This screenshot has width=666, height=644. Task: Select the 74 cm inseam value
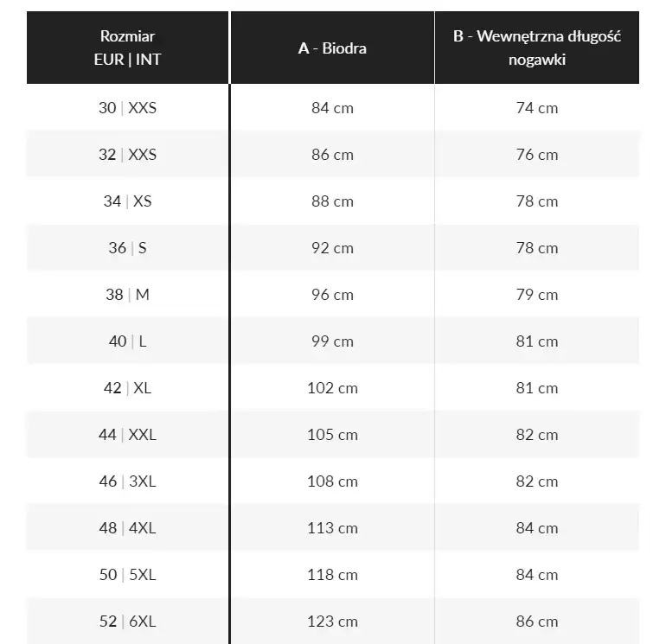point(536,108)
